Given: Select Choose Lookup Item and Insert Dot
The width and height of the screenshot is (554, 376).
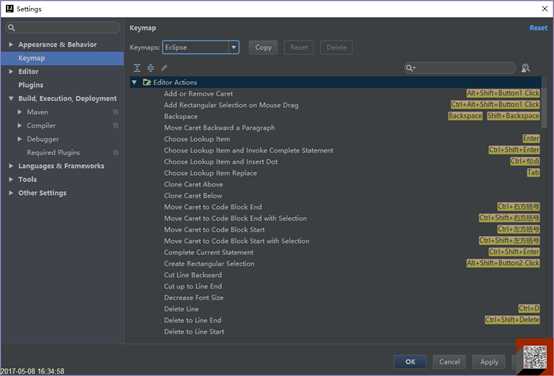Looking at the screenshot, I should click(220, 161).
